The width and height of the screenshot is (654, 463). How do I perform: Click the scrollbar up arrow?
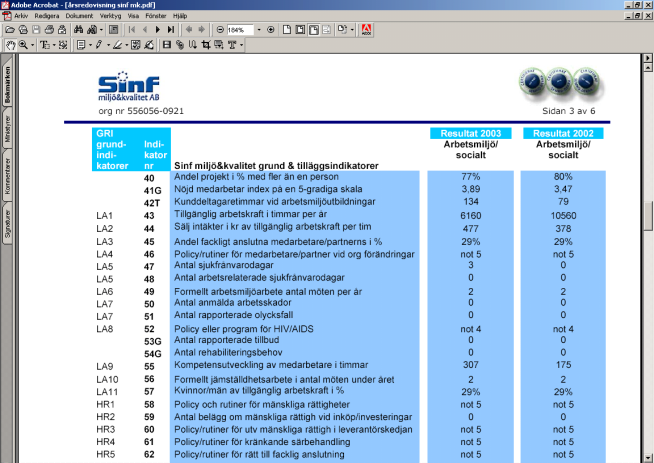tap(647, 67)
